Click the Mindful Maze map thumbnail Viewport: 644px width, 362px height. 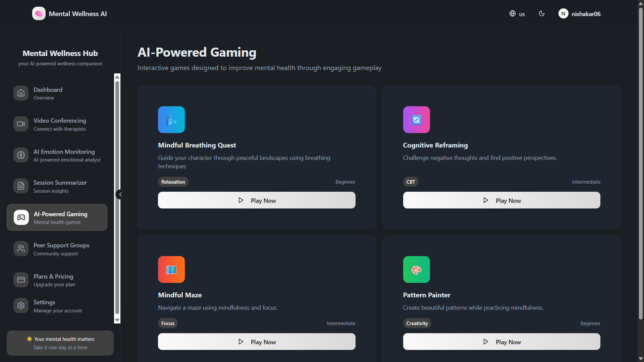point(171,269)
